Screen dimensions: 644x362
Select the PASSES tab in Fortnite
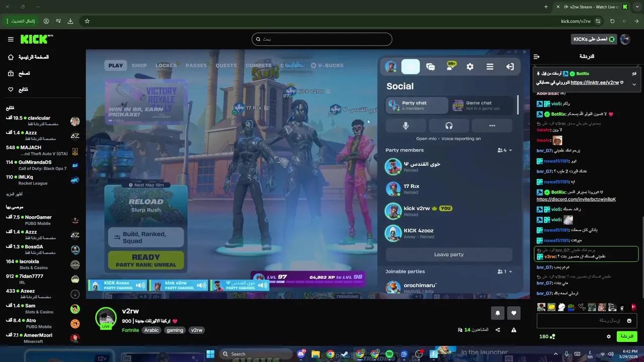[x=196, y=65]
